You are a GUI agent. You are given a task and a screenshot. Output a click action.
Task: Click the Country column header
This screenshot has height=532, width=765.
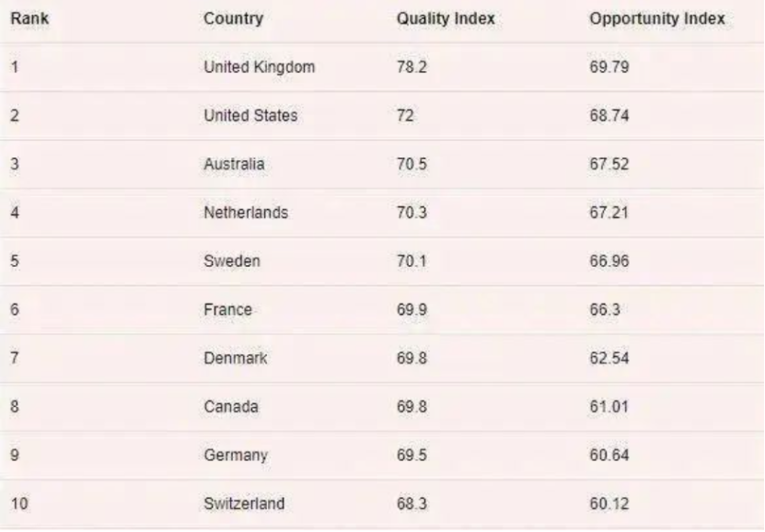pyautogui.click(x=233, y=19)
